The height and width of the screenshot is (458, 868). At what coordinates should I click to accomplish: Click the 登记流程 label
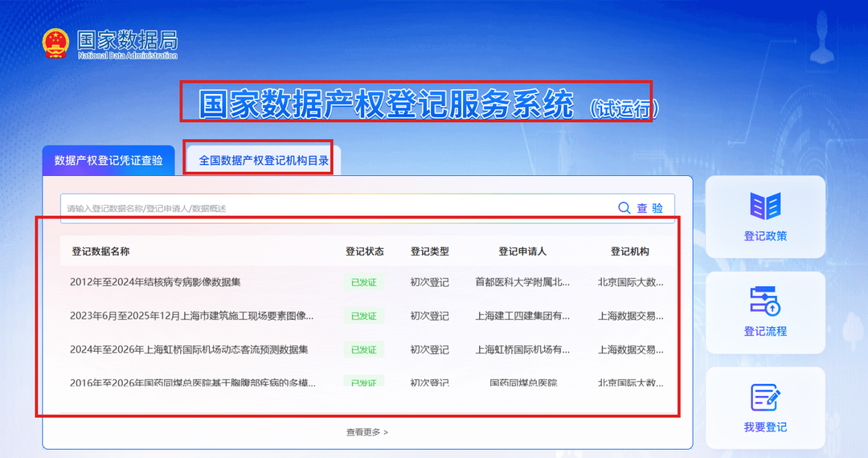point(765,331)
